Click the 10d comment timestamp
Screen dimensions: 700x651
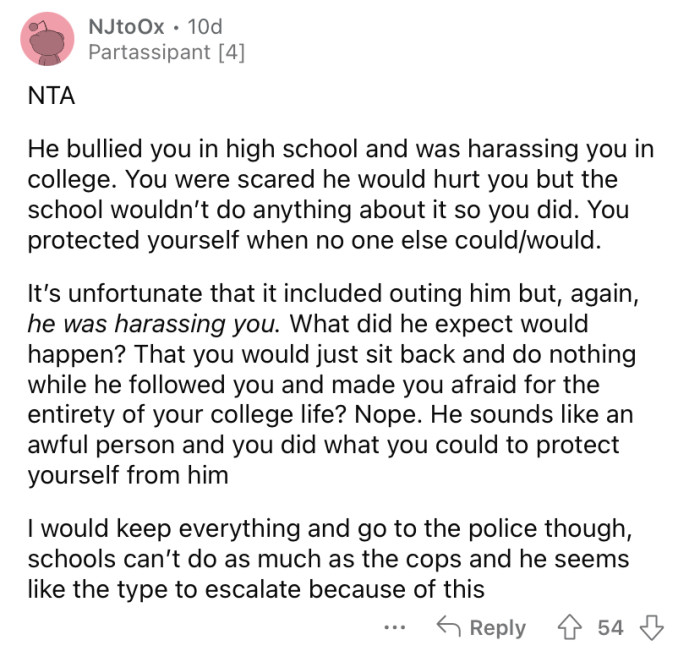click(x=205, y=27)
